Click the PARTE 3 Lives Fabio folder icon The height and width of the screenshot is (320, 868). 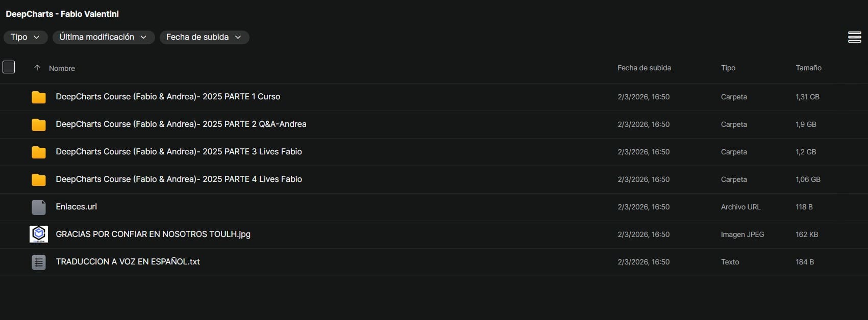pyautogui.click(x=39, y=152)
